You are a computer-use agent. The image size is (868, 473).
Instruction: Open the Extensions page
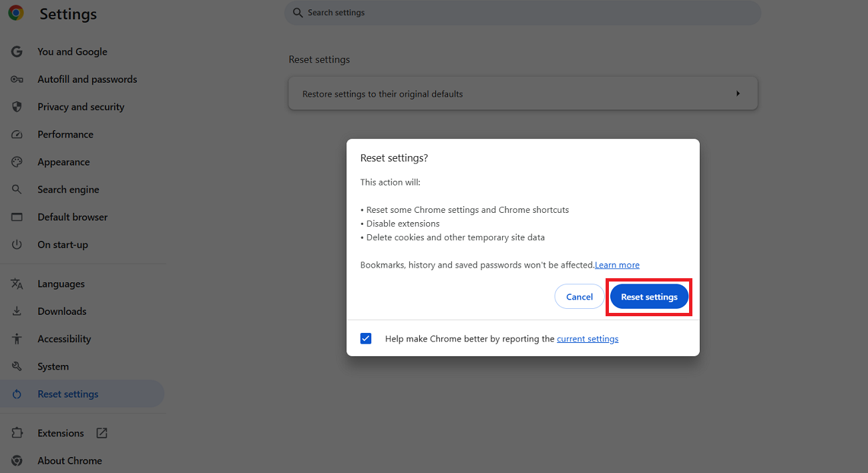tap(61, 433)
